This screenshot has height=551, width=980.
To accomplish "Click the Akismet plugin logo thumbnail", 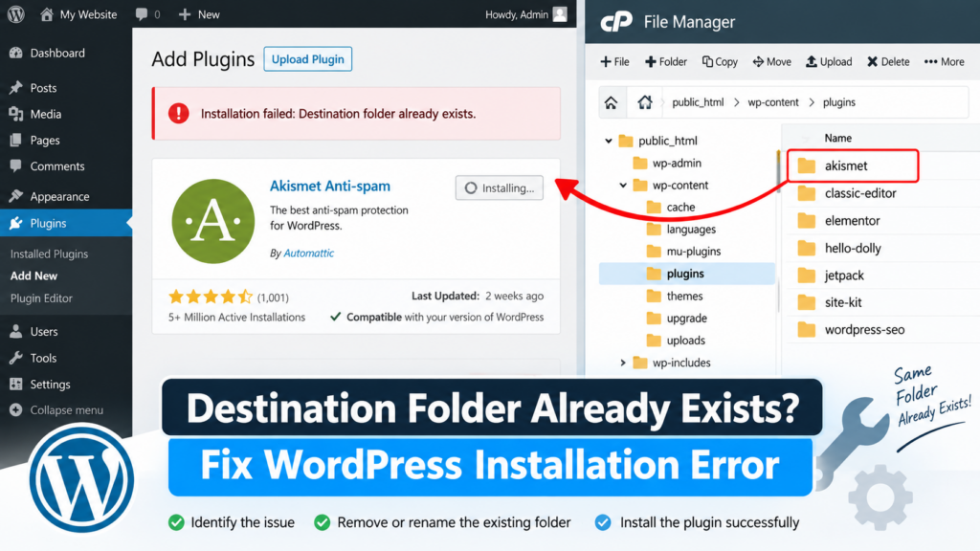I will click(213, 221).
